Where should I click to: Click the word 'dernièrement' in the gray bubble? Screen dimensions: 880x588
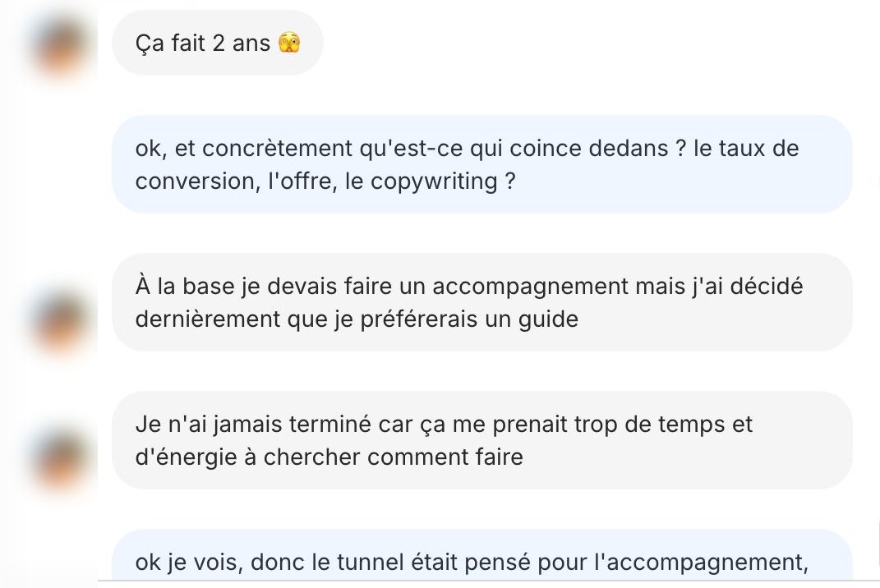click(x=208, y=319)
